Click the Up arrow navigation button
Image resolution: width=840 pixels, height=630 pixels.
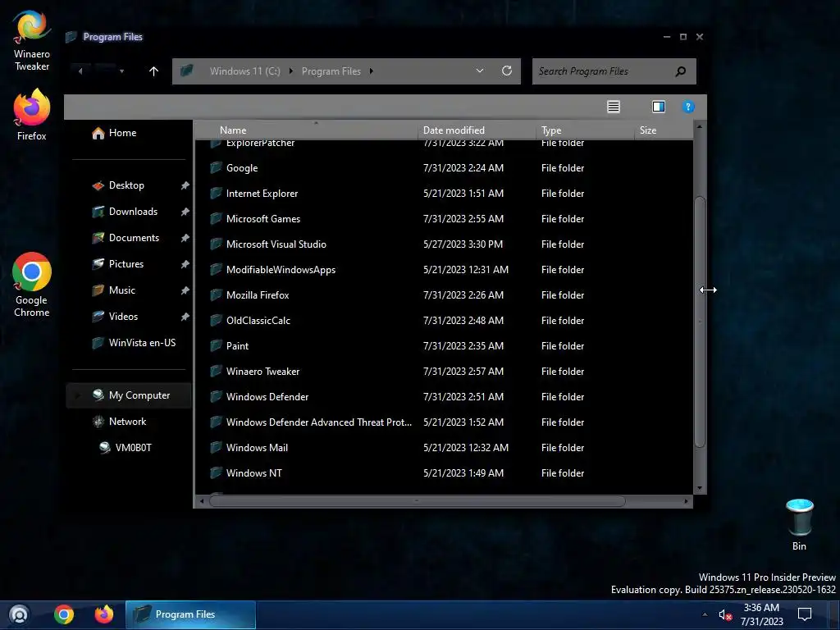point(153,71)
